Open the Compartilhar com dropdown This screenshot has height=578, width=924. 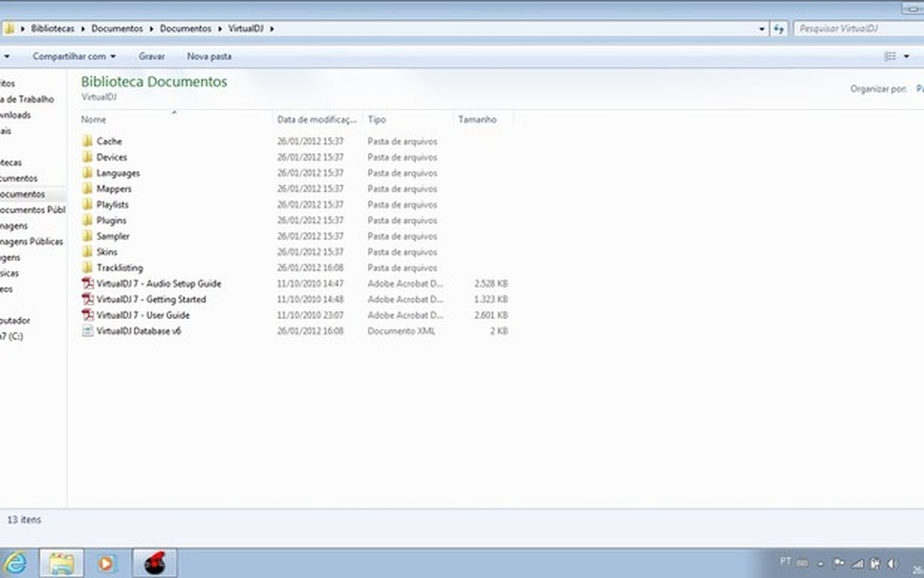pyautogui.click(x=74, y=56)
